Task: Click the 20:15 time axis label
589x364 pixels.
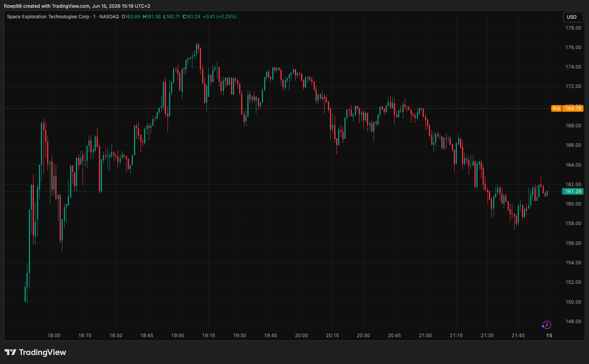Action: click(332, 336)
